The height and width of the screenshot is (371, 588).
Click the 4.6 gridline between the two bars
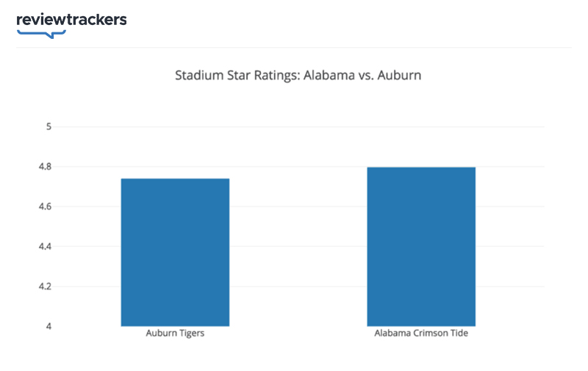coord(298,206)
